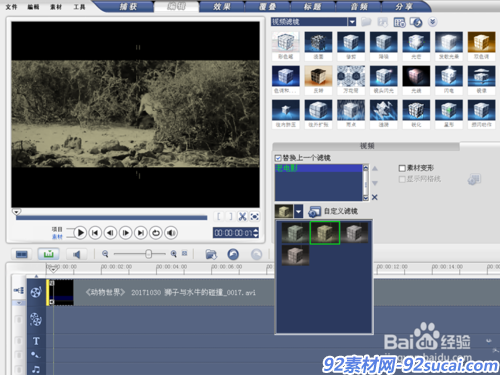This screenshot has height=375, width=500.
Task: Zoom out the timeline
Action: (x=105, y=254)
